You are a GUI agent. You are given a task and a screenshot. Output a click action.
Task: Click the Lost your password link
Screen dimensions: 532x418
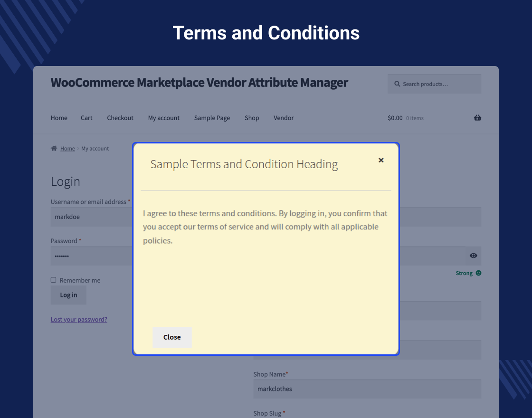pos(79,320)
